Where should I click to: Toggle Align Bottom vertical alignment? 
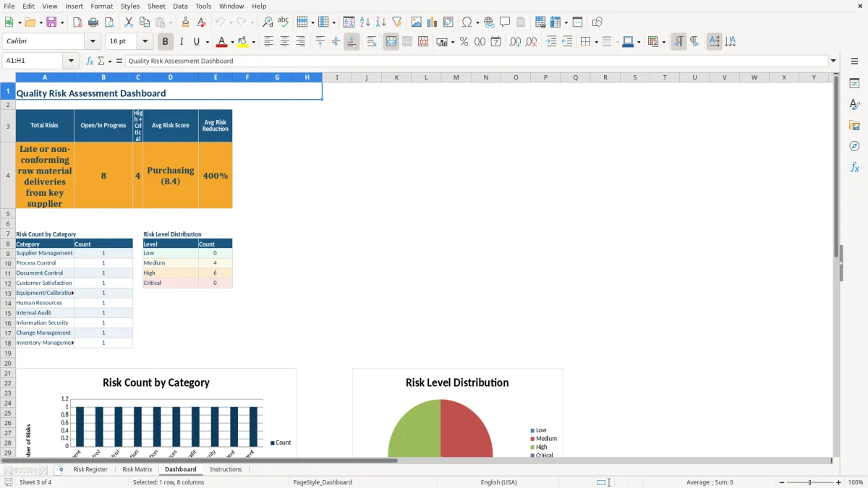[x=352, y=42]
